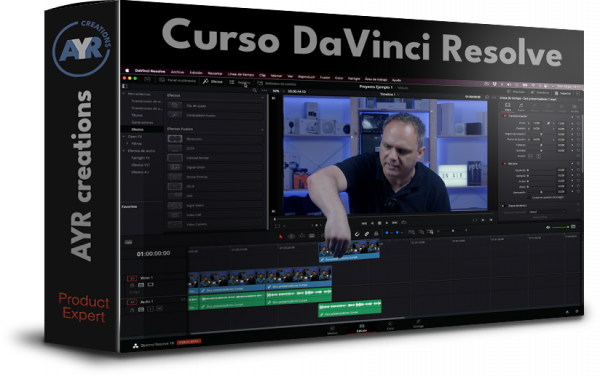This screenshot has height=376, width=600.
Task: Toggle the Panel multimedia button
Action: pos(177,80)
